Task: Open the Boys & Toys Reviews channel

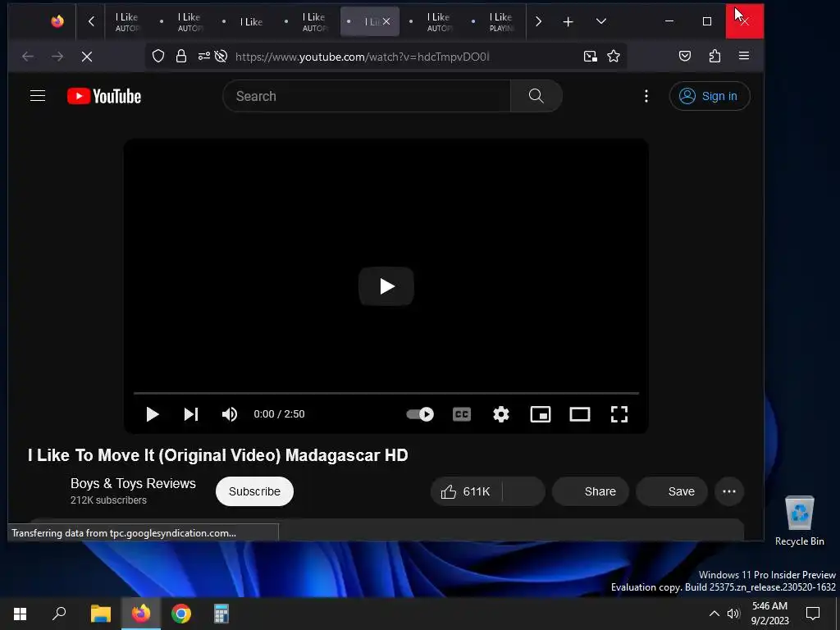Action: pyautogui.click(x=134, y=483)
